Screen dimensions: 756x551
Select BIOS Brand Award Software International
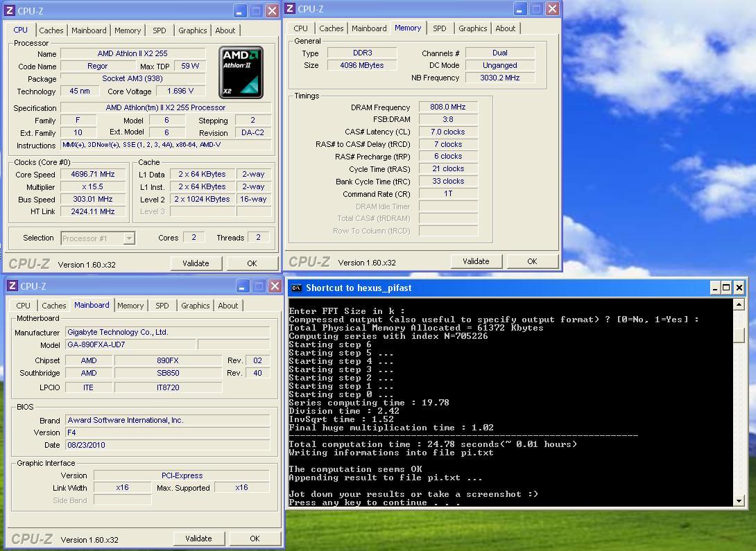tap(167, 420)
